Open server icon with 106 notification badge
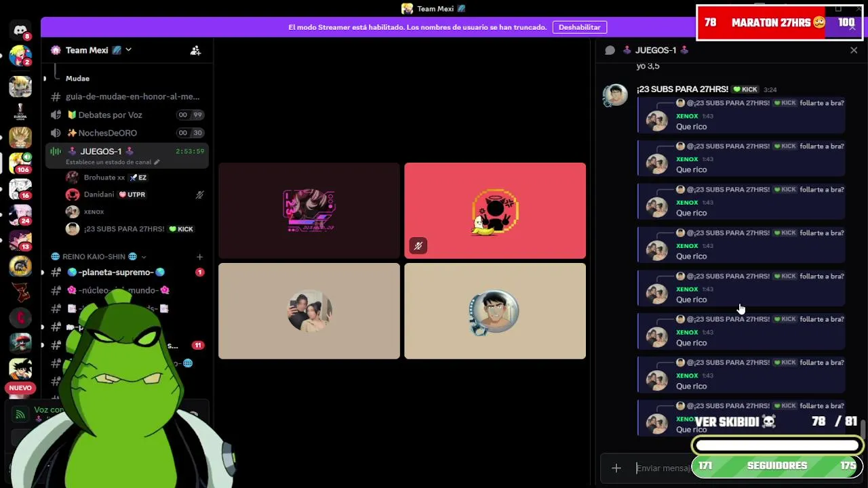Image resolution: width=868 pixels, height=488 pixels. point(20,163)
